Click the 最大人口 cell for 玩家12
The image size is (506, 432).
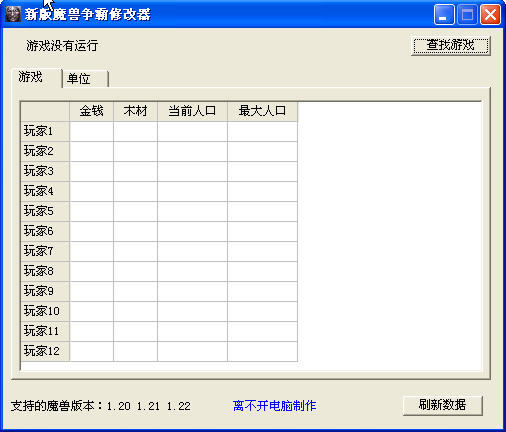[262, 351]
